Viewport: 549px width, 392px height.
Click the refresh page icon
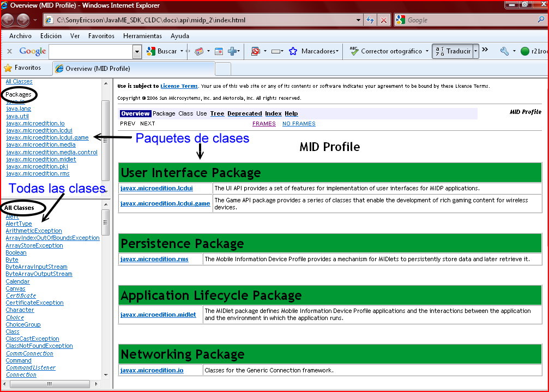370,20
